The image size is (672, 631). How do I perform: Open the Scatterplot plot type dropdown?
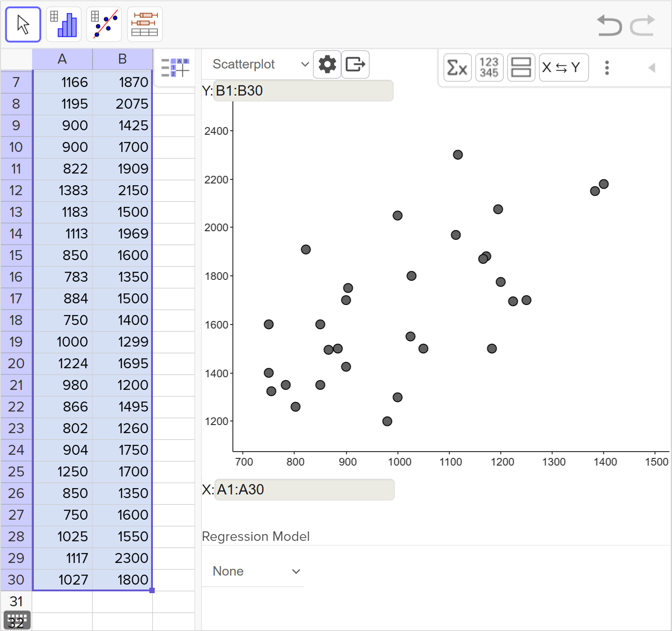[x=261, y=64]
